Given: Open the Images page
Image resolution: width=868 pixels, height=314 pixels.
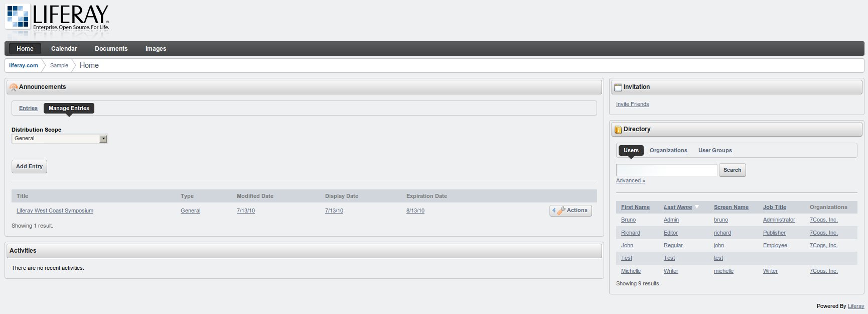Looking at the screenshot, I should (x=156, y=49).
